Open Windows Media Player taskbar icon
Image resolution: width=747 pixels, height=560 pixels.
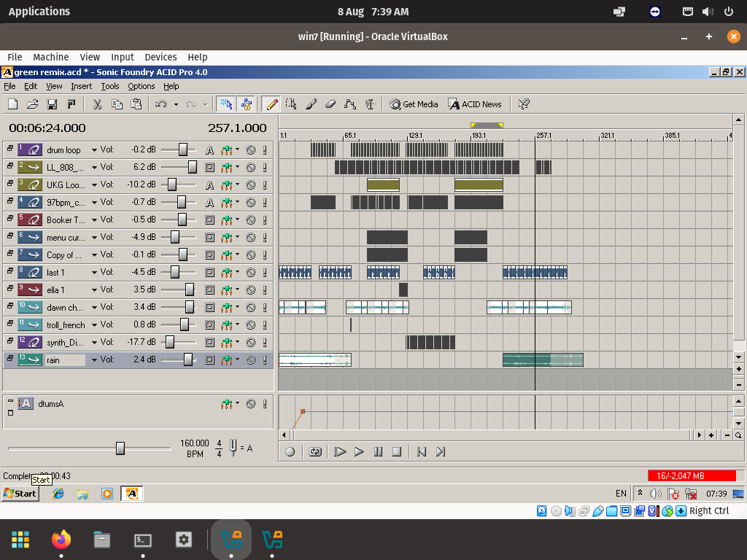(107, 494)
